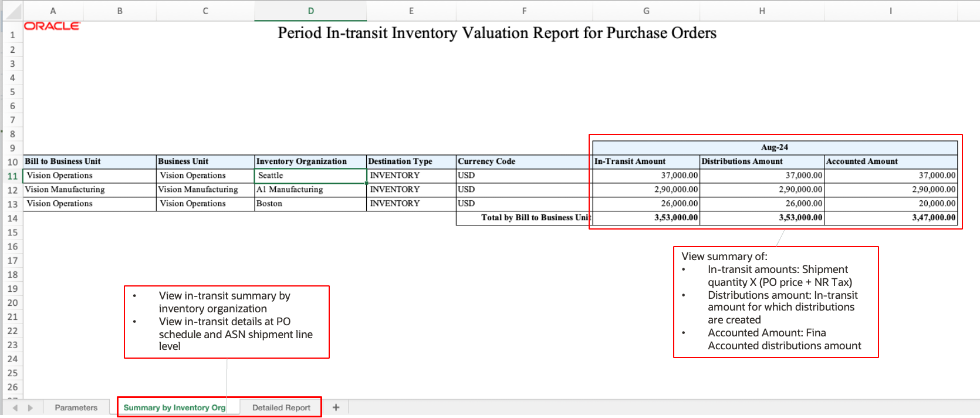Screen dimensions: 980x418
Task: Select column B header
Action: coord(120,11)
